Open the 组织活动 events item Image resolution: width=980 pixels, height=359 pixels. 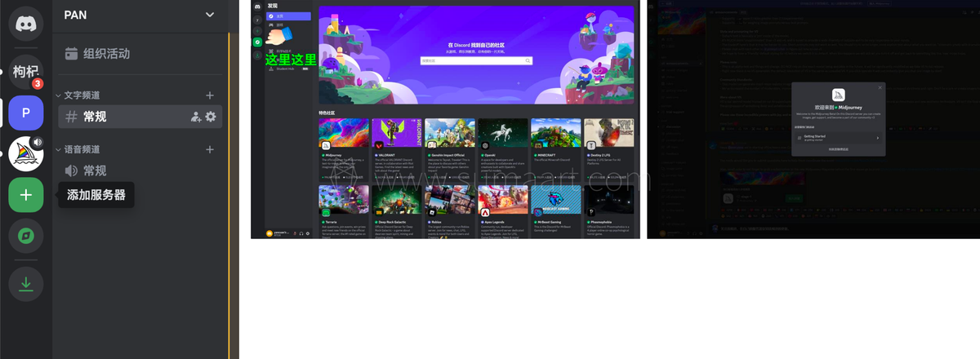(106, 54)
